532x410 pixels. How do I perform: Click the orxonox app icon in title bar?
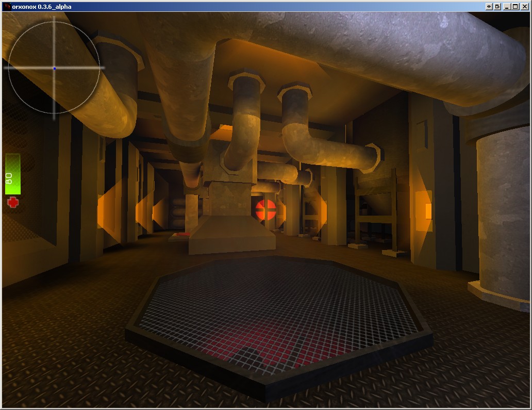coord(7,7)
